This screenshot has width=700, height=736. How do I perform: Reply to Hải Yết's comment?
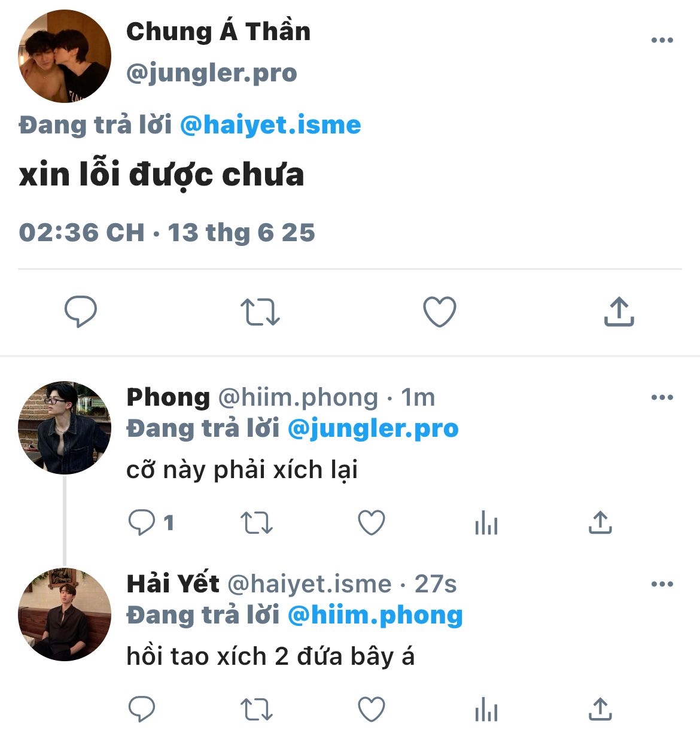[x=142, y=709]
